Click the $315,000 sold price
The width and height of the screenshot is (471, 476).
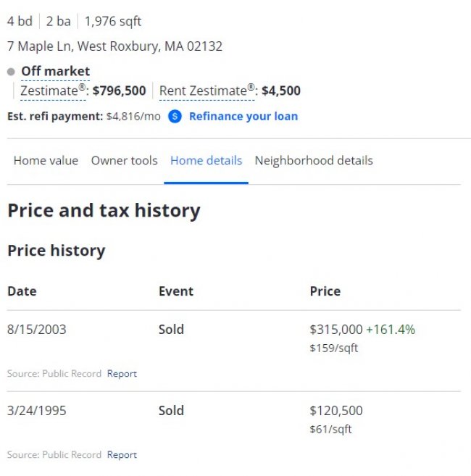pos(335,330)
